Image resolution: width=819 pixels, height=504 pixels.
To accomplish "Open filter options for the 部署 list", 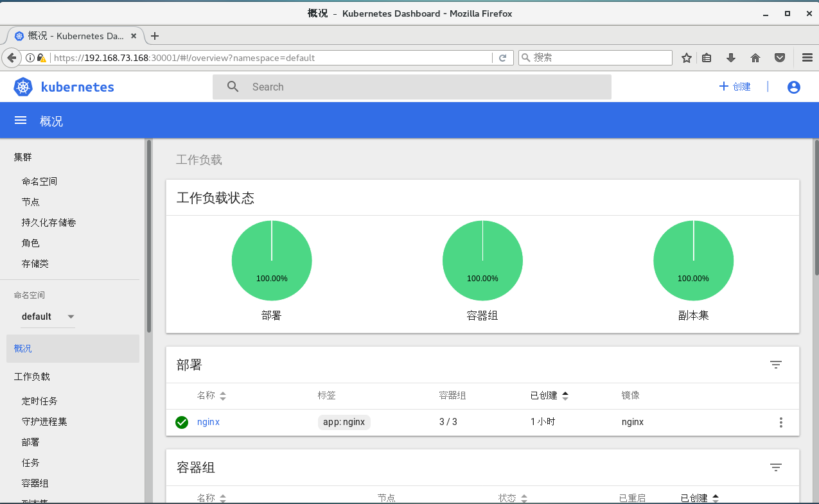I will (x=775, y=364).
